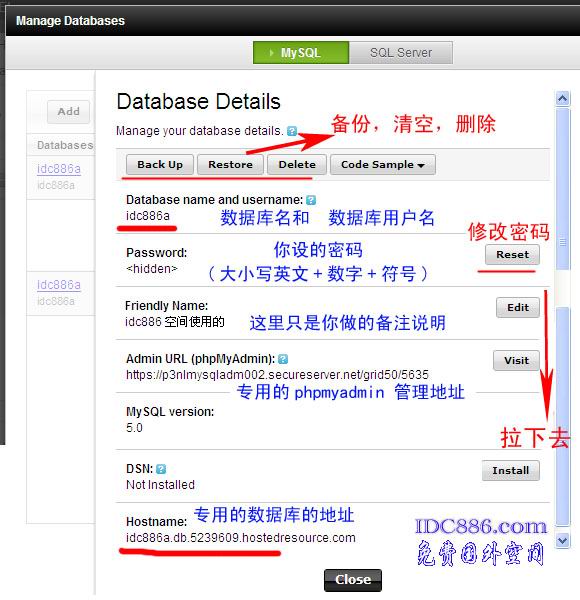This screenshot has height=600, width=580.
Task: Click the Restore button
Action: 230,165
